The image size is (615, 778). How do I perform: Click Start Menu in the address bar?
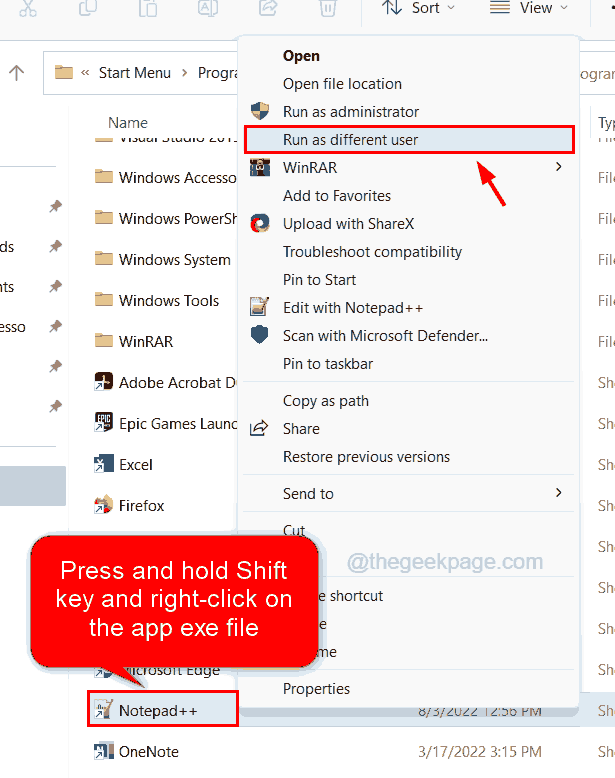(x=135, y=73)
